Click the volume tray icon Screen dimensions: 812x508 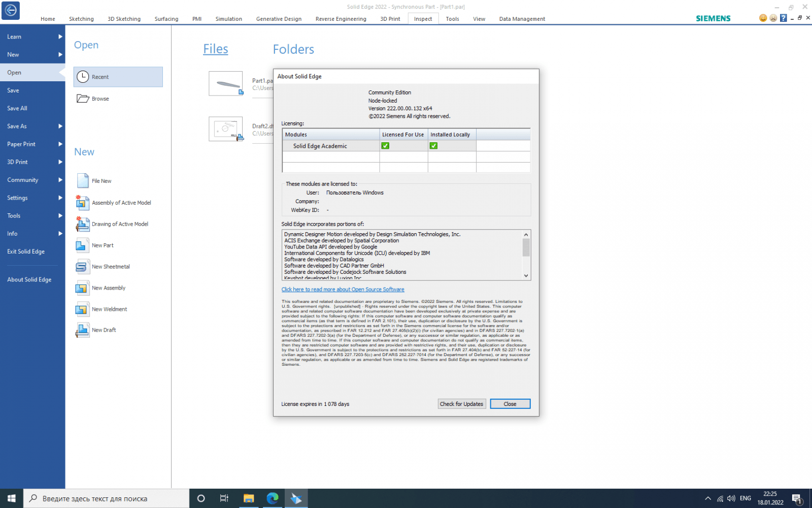click(731, 499)
